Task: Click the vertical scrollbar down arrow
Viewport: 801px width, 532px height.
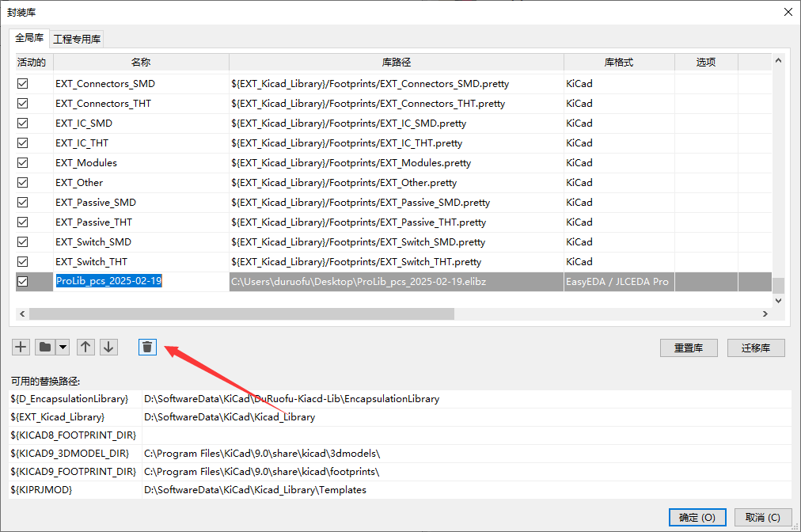Action: (778, 300)
